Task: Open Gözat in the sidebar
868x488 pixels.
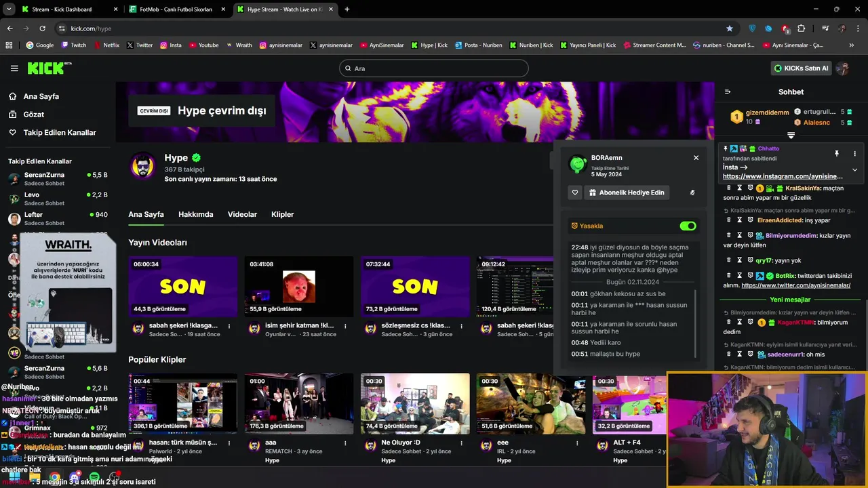Action: pos(27,115)
